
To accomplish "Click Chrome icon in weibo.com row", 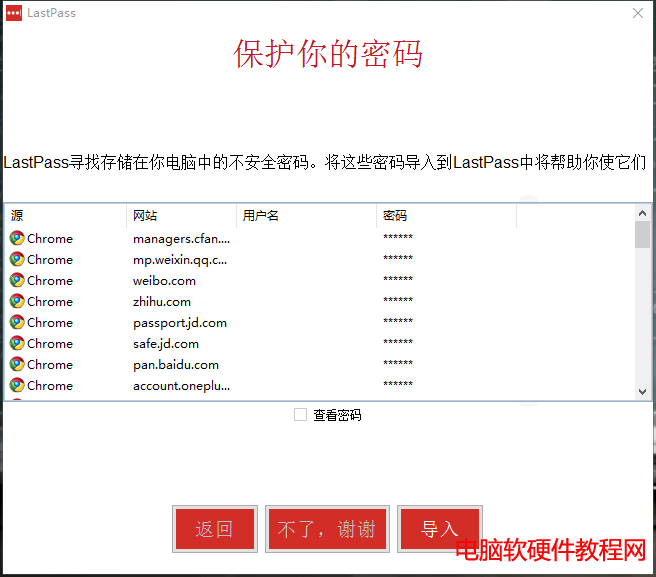I will pyautogui.click(x=17, y=280).
